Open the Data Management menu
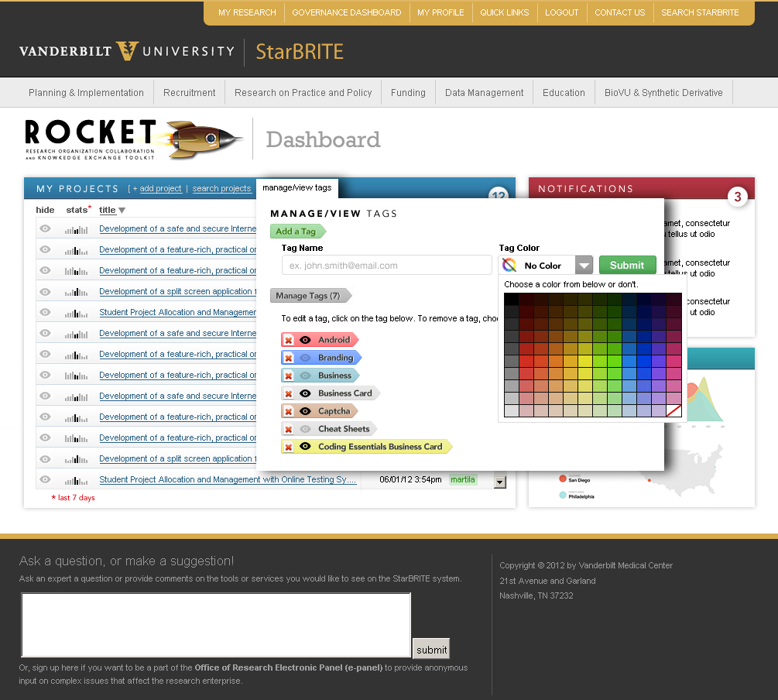The width and height of the screenshot is (778, 700). click(484, 93)
